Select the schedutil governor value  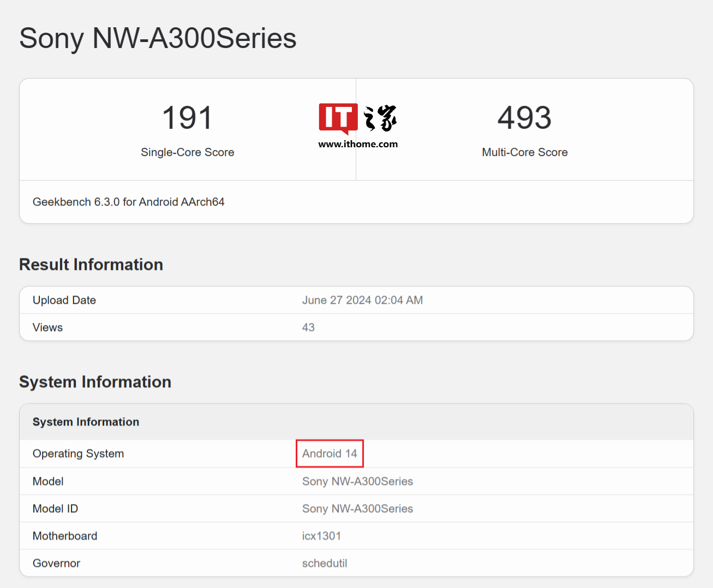325,563
